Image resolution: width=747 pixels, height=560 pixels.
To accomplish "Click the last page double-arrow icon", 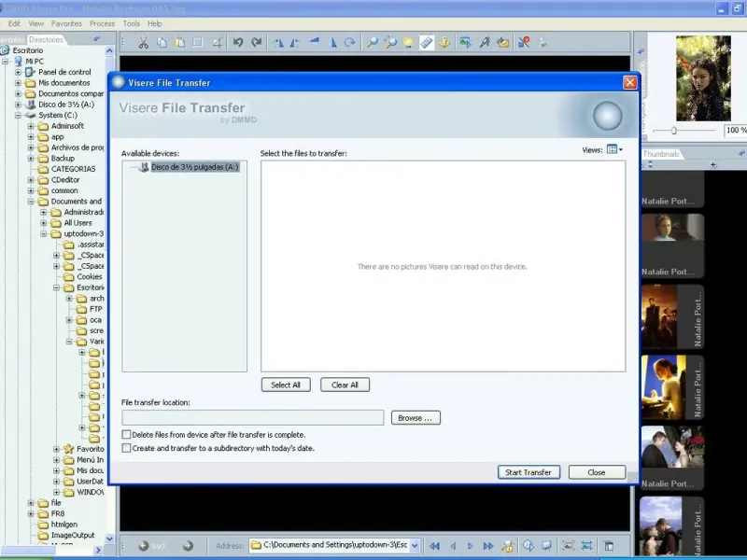I will pyautogui.click(x=488, y=546).
